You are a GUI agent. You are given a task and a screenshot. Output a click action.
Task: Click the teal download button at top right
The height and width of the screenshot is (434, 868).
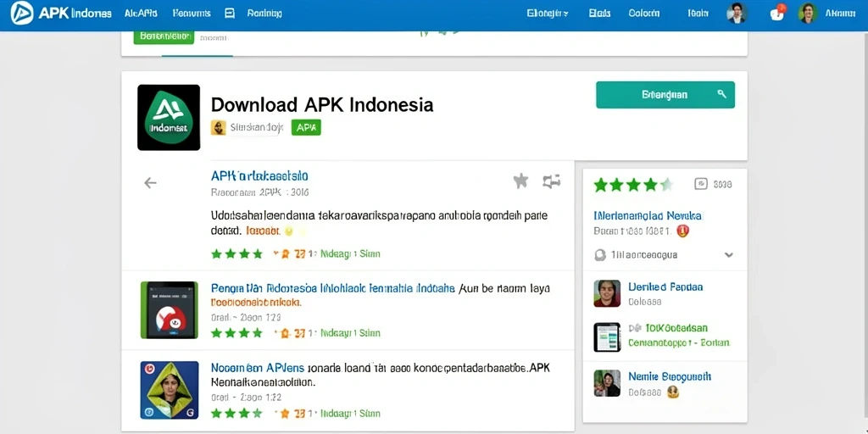[665, 95]
